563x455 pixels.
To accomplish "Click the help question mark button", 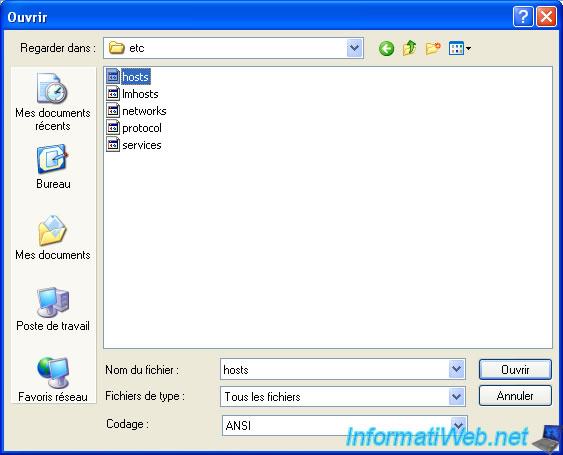I will [523, 17].
